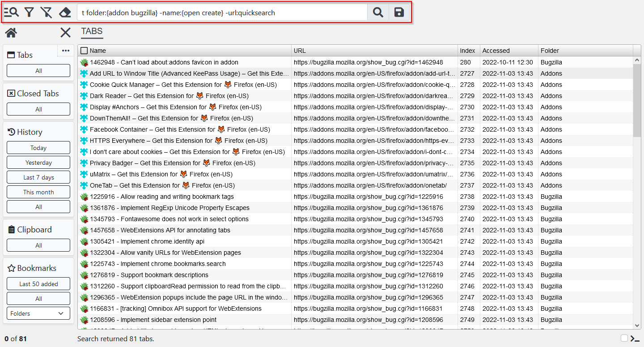The width and height of the screenshot is (644, 347).
Task: Run search with the magnifier button
Action: click(378, 13)
